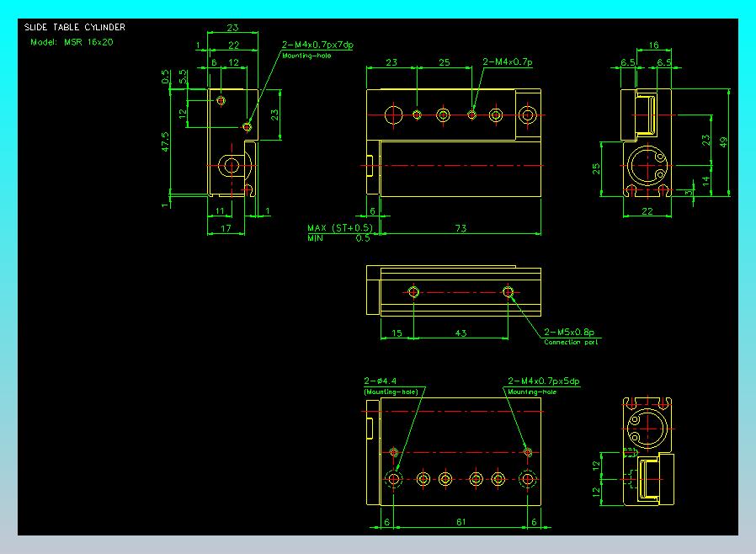Click the '47.5' vertical dimension
This screenshot has height=554, width=756.
(165, 142)
